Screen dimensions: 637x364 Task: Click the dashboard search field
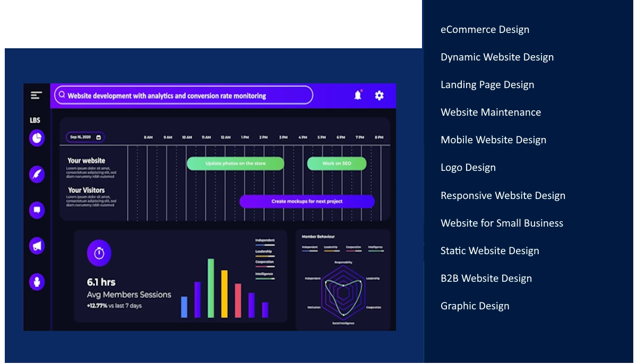(184, 96)
